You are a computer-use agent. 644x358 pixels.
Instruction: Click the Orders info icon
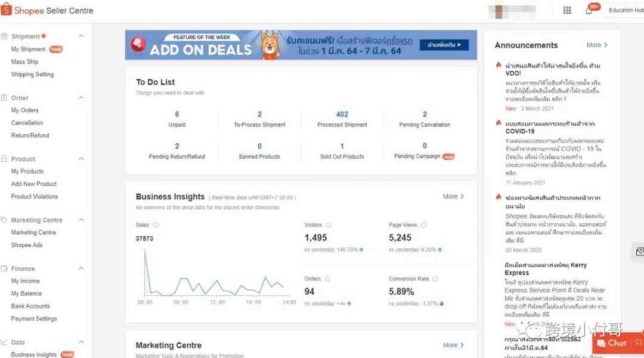click(327, 279)
